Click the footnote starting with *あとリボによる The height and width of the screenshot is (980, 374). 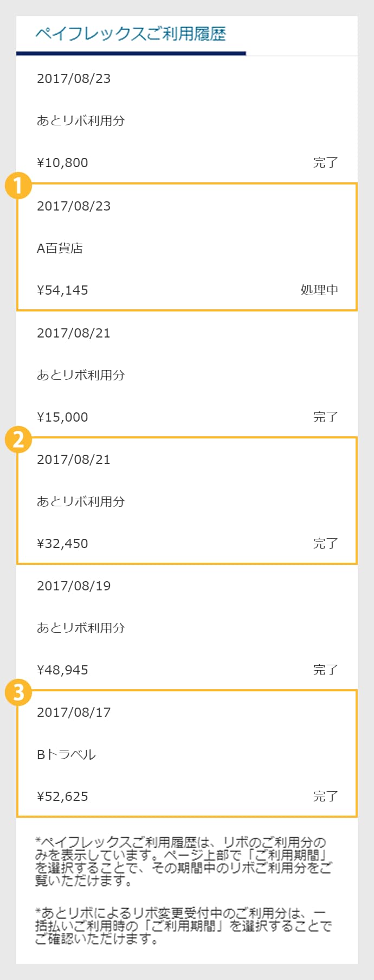(183, 926)
